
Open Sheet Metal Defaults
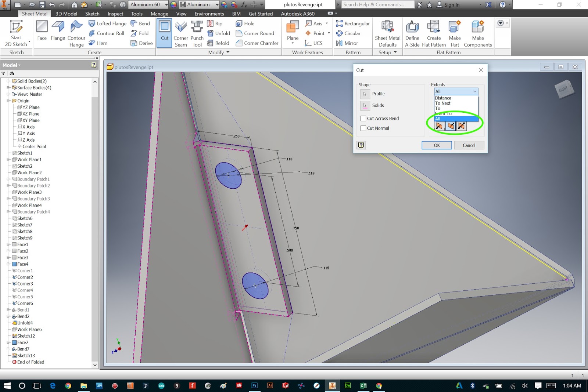coord(387,32)
